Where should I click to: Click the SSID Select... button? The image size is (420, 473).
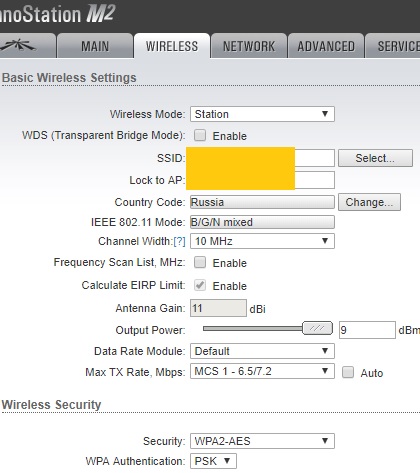[x=375, y=158]
